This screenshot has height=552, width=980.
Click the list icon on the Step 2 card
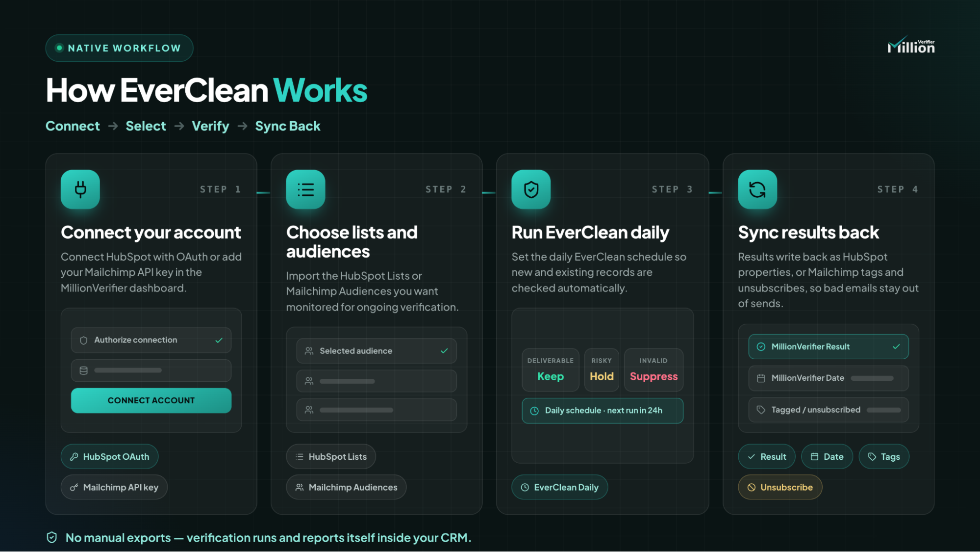coord(306,189)
